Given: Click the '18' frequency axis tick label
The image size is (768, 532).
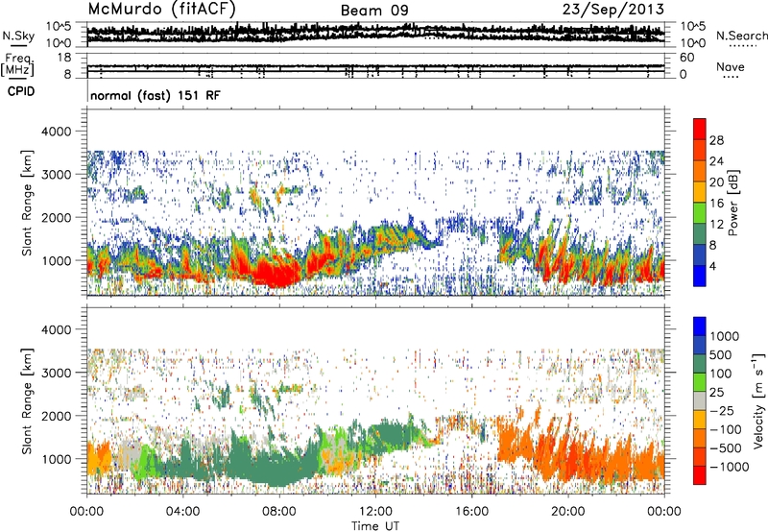Looking at the screenshot, I should (64, 58).
